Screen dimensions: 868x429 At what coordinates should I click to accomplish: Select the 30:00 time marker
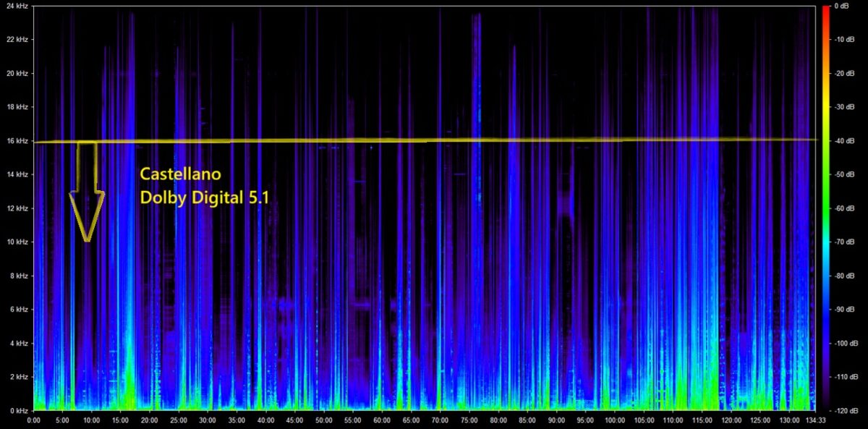[x=208, y=420]
